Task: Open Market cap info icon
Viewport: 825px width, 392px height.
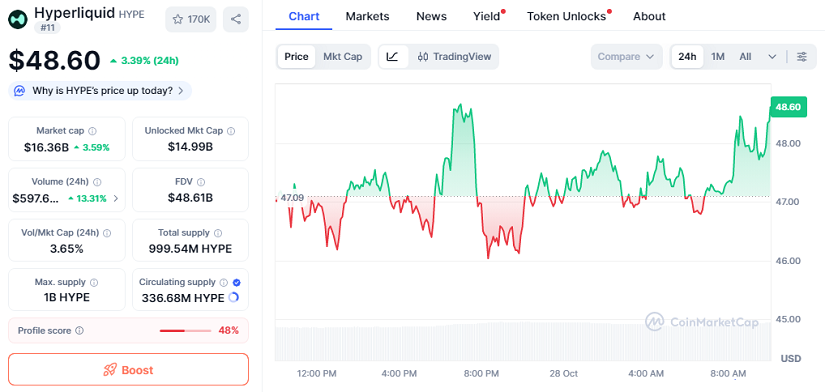Action: [93, 131]
